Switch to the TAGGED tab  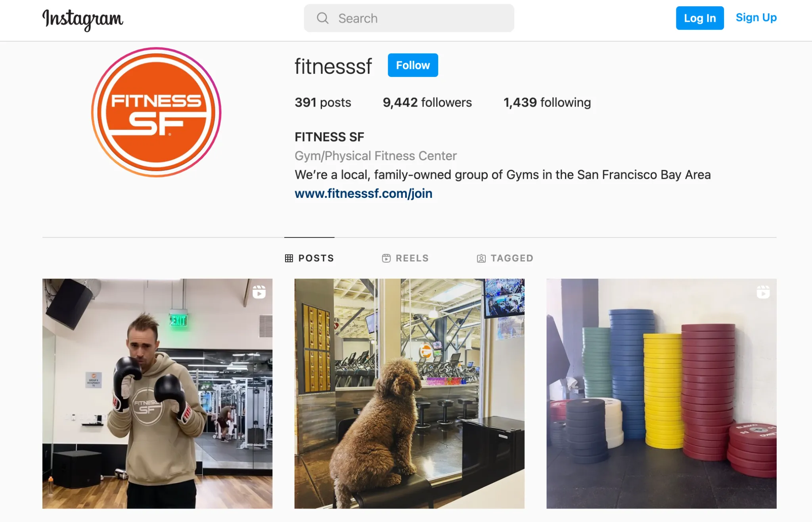(505, 258)
